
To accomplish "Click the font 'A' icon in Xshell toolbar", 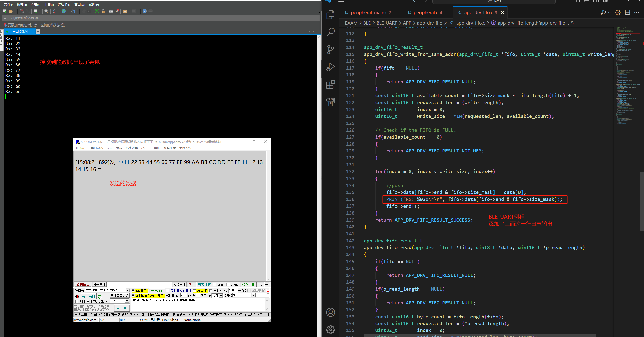I will [x=73, y=11].
